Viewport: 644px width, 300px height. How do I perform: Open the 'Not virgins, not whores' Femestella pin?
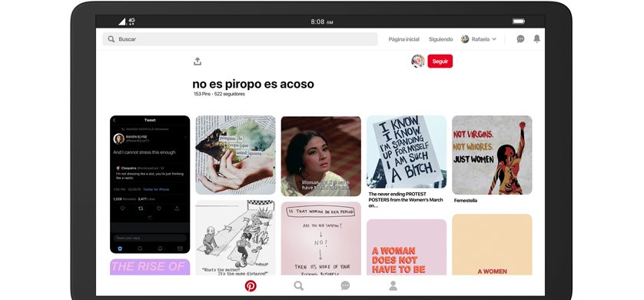point(492,155)
